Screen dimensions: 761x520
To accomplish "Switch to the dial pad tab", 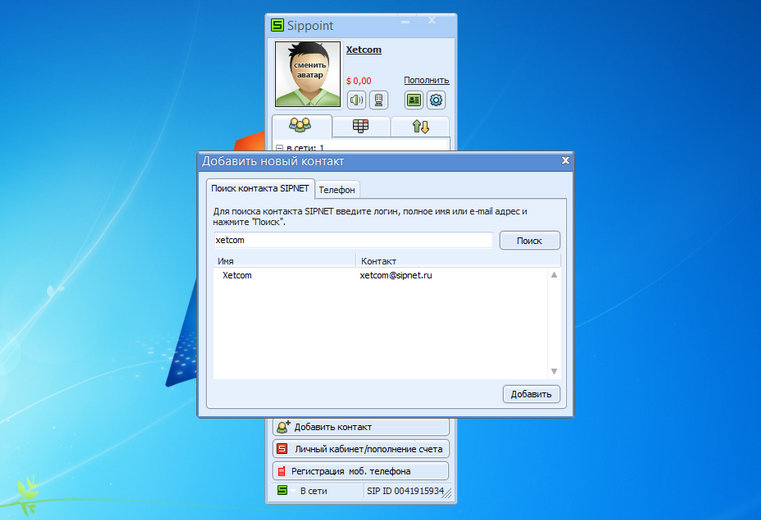I will 361,126.
